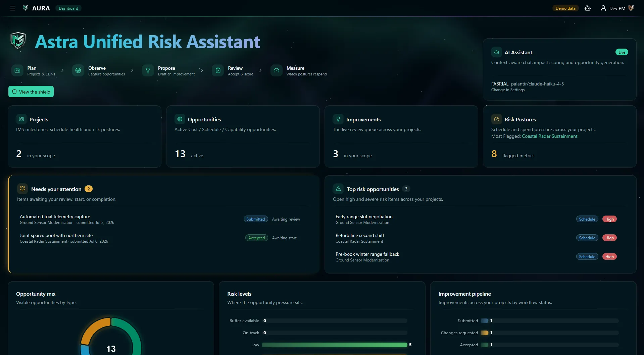
Task: Expand the chevron after Observe step
Action: coord(132,70)
